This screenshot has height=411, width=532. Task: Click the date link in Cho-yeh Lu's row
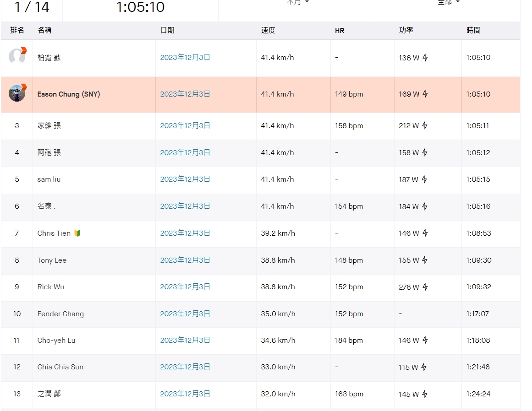pyautogui.click(x=185, y=341)
